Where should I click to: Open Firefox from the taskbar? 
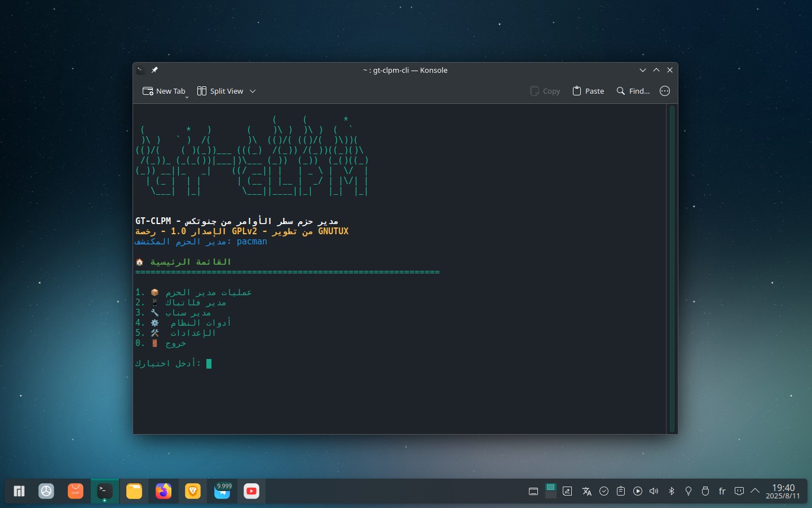(x=164, y=491)
